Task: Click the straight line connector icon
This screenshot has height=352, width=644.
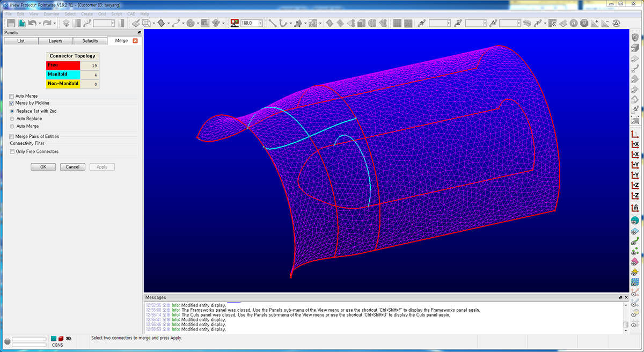Action: coord(273,23)
